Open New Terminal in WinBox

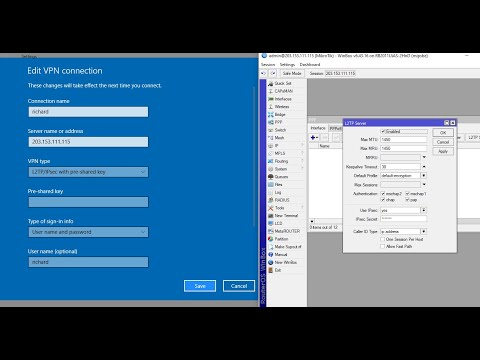286,216
